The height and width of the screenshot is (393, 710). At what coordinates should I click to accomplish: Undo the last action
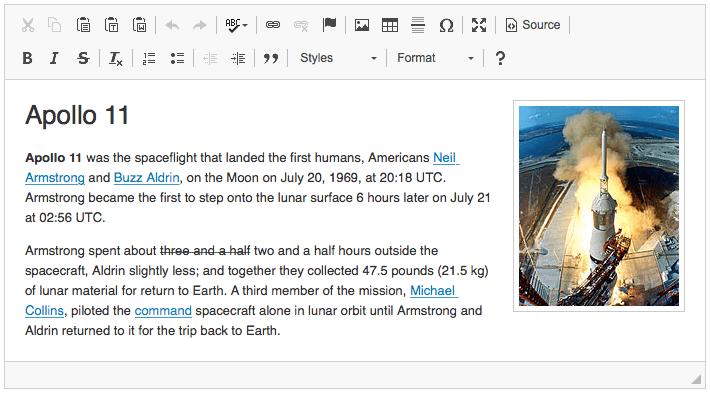172,25
